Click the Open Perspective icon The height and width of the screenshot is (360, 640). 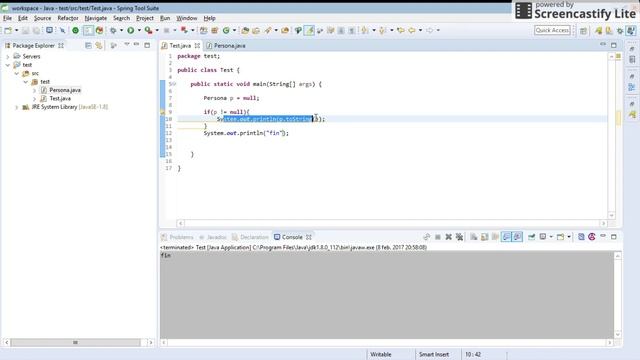tap(584, 31)
